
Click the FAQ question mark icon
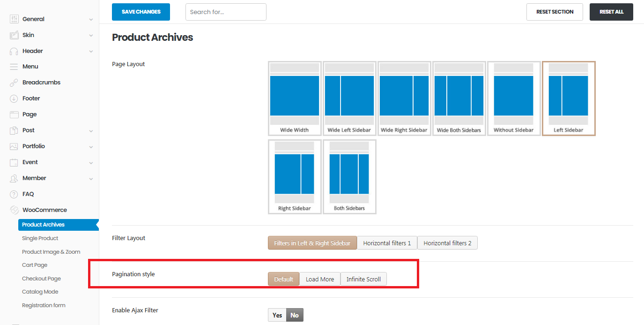pyautogui.click(x=14, y=194)
